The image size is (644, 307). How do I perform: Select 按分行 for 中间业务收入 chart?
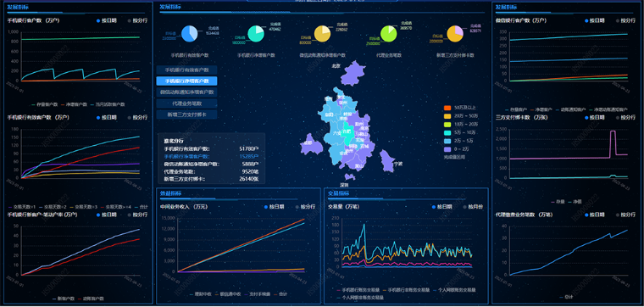point(305,207)
